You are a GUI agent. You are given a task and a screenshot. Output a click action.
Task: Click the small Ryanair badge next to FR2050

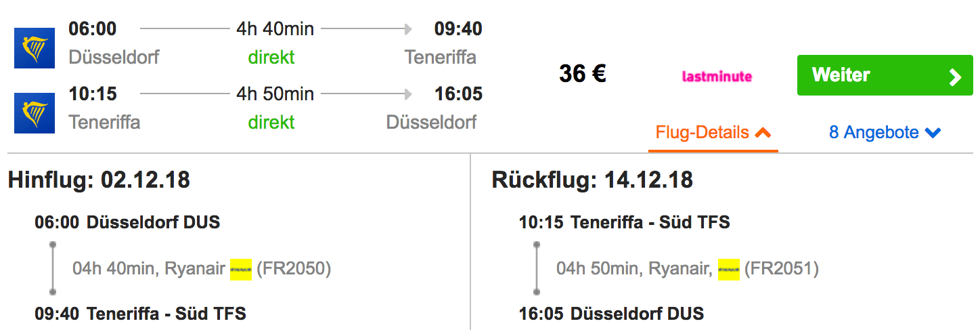point(241,269)
